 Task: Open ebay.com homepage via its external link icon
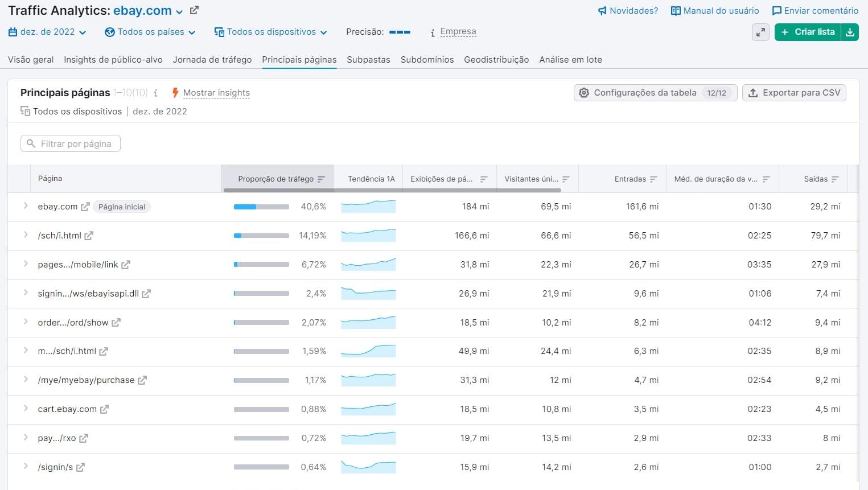(x=85, y=206)
